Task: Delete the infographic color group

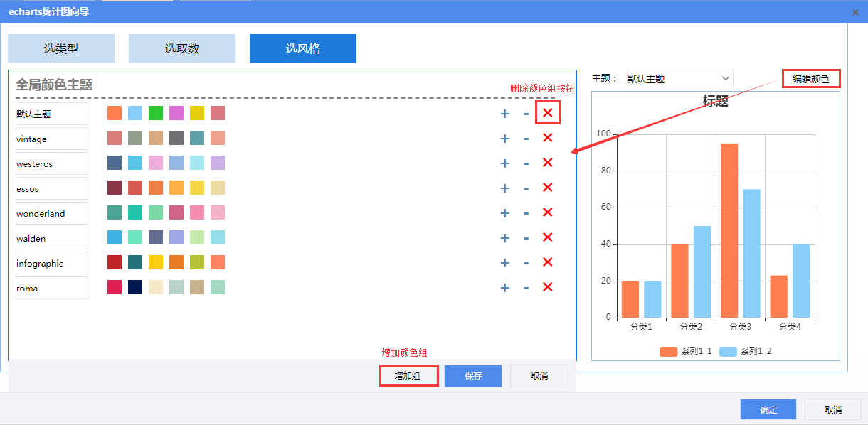Action: [x=547, y=262]
